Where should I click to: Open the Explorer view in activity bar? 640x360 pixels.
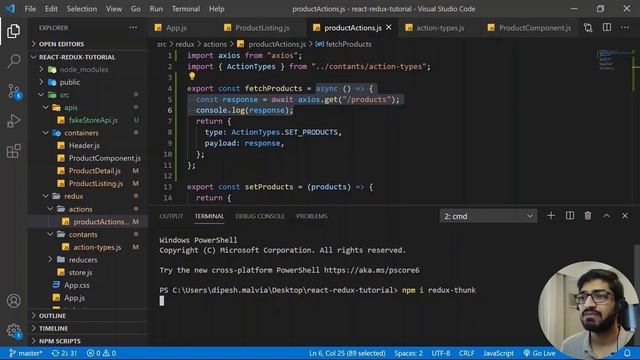(13, 31)
